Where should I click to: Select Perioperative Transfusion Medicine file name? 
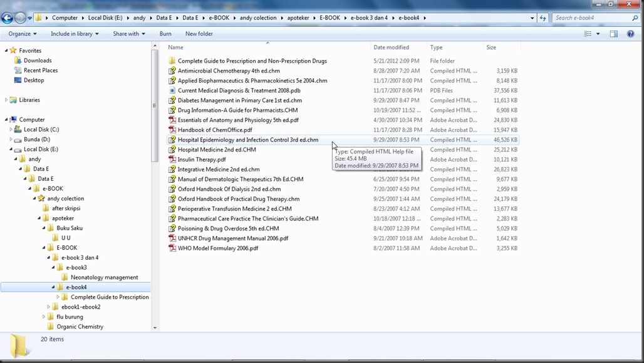[x=234, y=209]
